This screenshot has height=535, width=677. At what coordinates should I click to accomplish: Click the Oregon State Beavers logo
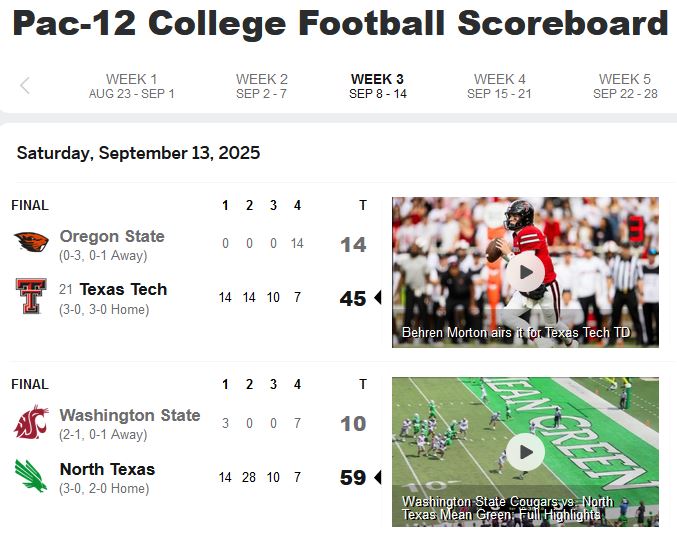(31, 241)
